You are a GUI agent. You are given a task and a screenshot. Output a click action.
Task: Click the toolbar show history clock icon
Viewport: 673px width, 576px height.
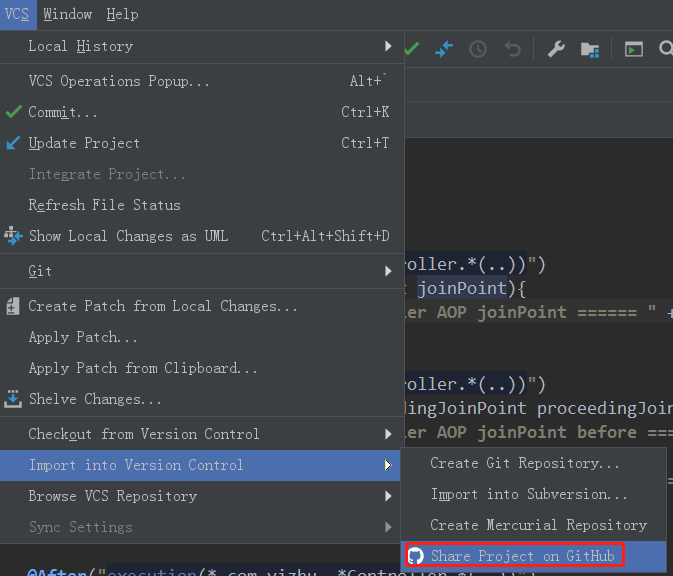478,49
